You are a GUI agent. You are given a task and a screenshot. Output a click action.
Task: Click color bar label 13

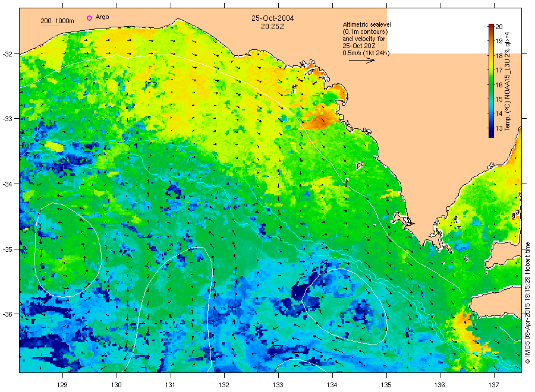click(x=499, y=128)
